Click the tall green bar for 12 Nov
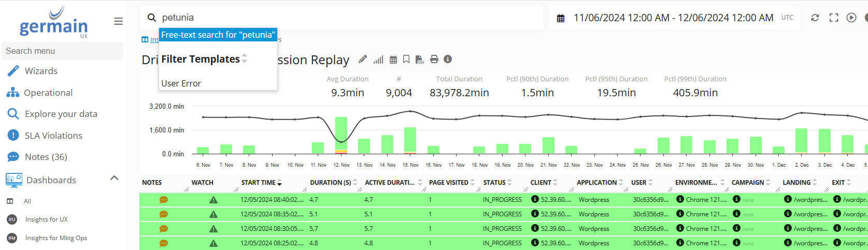 341,134
